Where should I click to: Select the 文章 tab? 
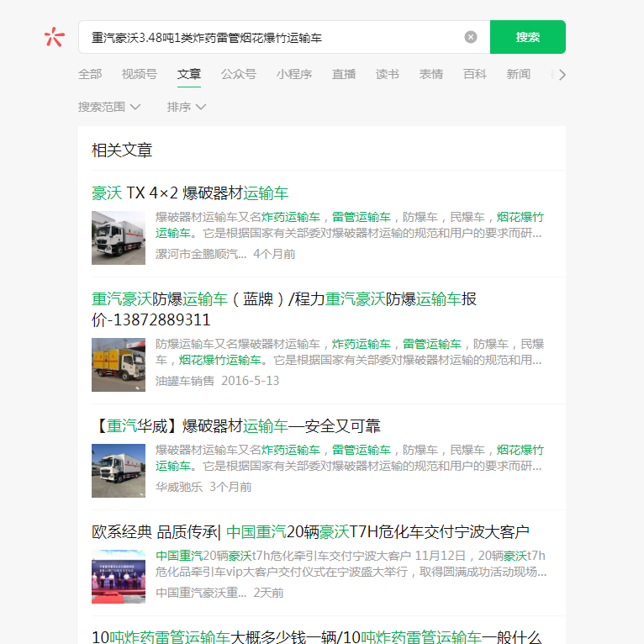[x=189, y=74]
